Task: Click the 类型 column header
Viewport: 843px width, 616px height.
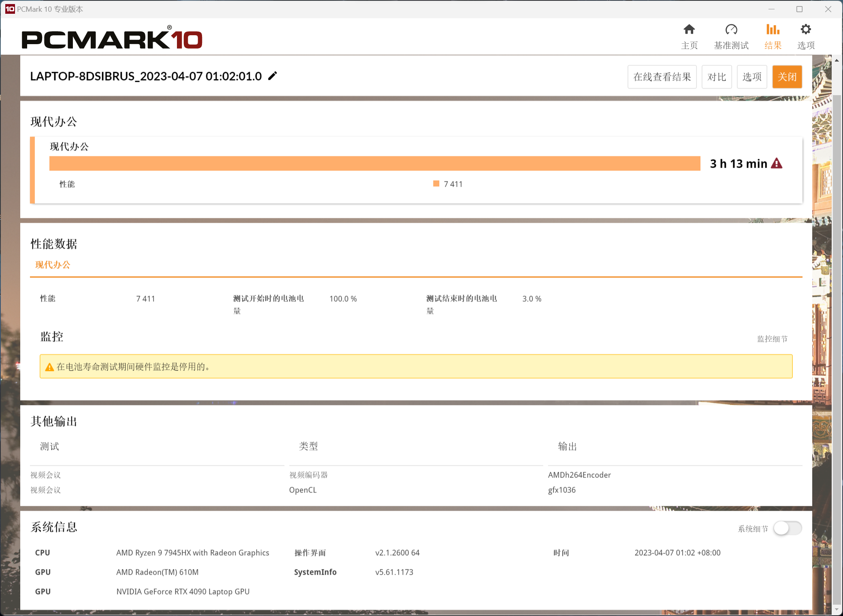Action: click(x=309, y=446)
